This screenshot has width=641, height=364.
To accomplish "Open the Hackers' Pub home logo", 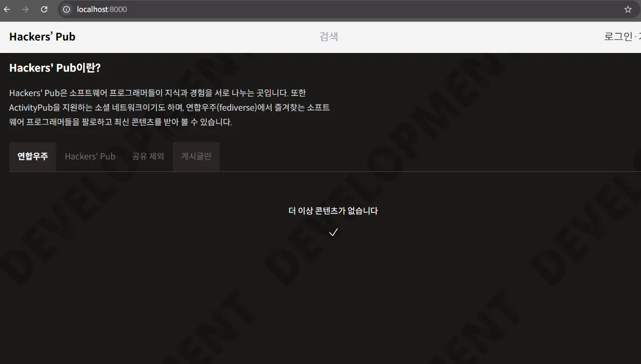I will [43, 37].
